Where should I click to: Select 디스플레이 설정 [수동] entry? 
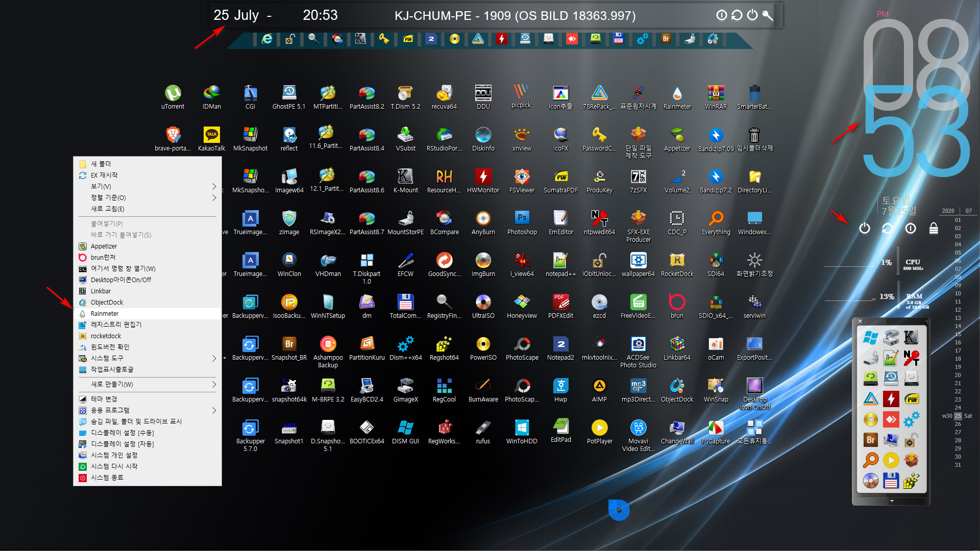148,433
